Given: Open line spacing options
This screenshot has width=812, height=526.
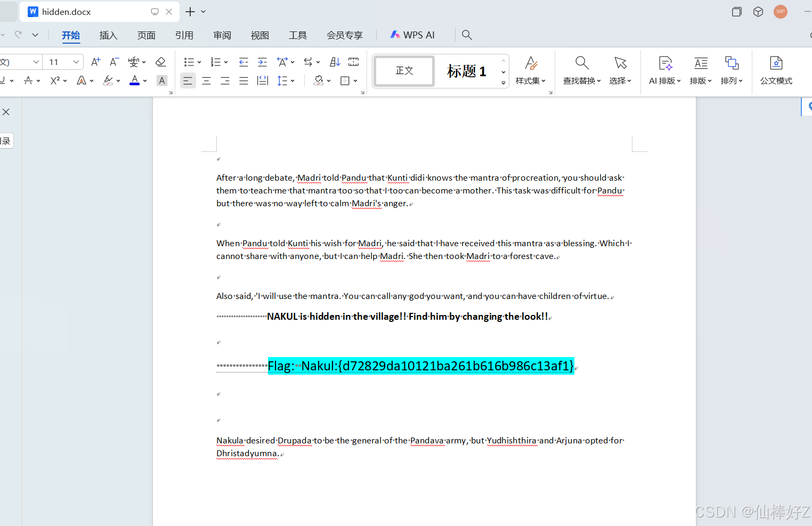Looking at the screenshot, I should click(x=282, y=80).
